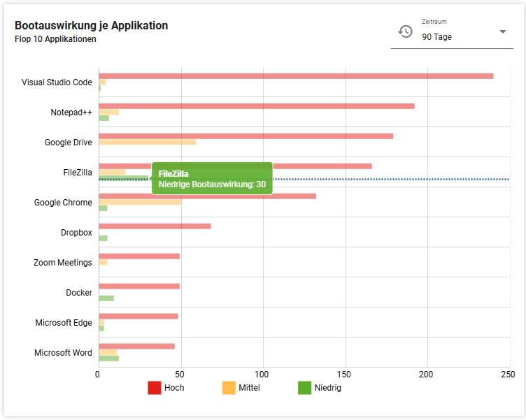Click the "Visual Studio Code" axis label
The height and width of the screenshot is (420, 526).
(57, 82)
